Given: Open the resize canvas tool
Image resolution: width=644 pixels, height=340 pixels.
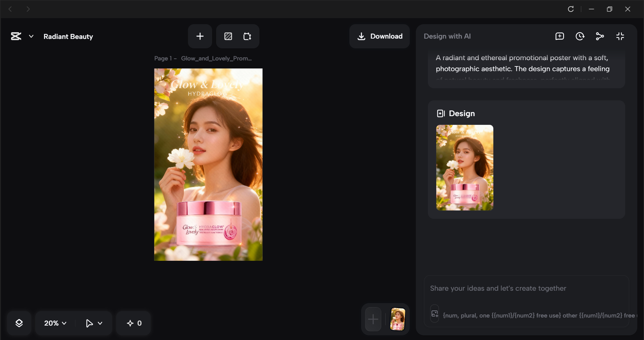Looking at the screenshot, I should click(x=247, y=36).
